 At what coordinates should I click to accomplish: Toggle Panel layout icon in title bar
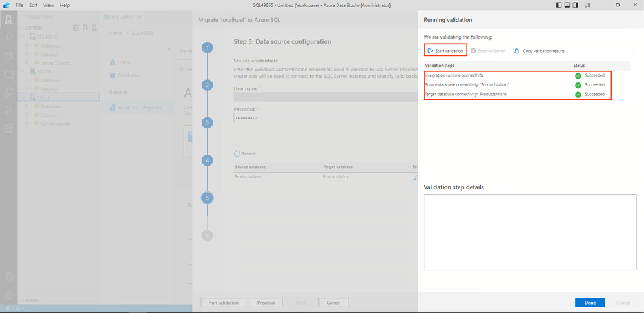click(x=567, y=5)
